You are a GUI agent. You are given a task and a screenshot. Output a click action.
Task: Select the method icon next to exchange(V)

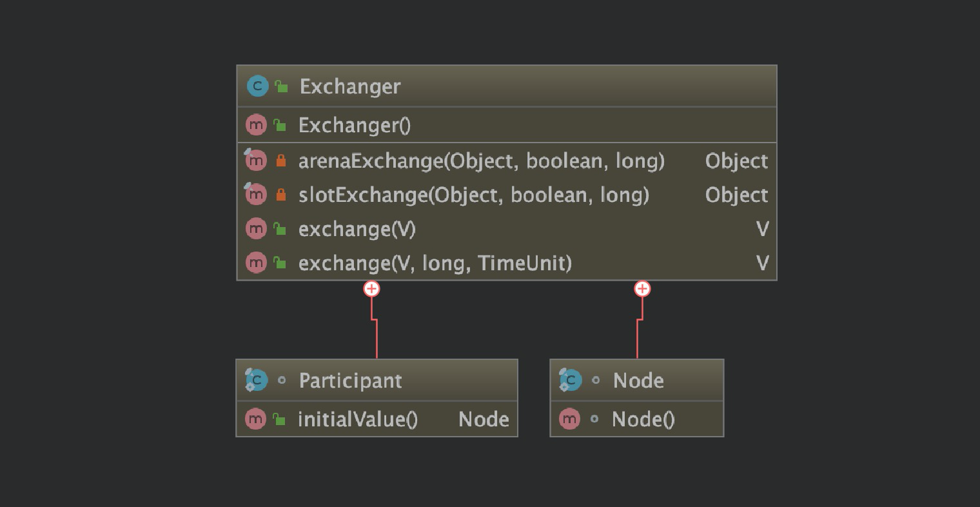(x=256, y=228)
